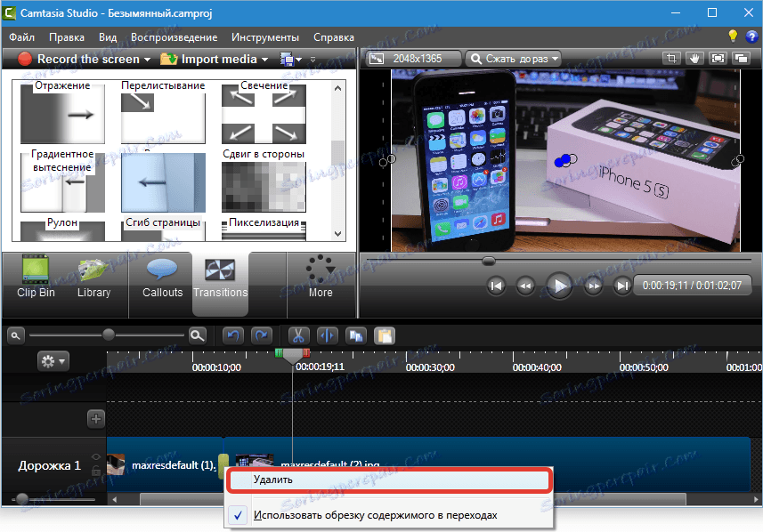This screenshot has height=532, width=763.
Task: Open the Вид menu
Action: [x=108, y=37]
